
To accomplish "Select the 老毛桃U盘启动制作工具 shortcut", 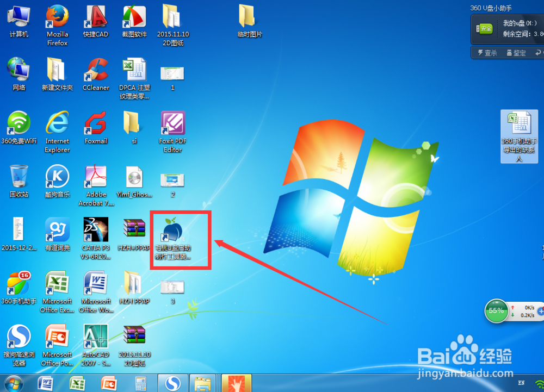I will pyautogui.click(x=173, y=239).
